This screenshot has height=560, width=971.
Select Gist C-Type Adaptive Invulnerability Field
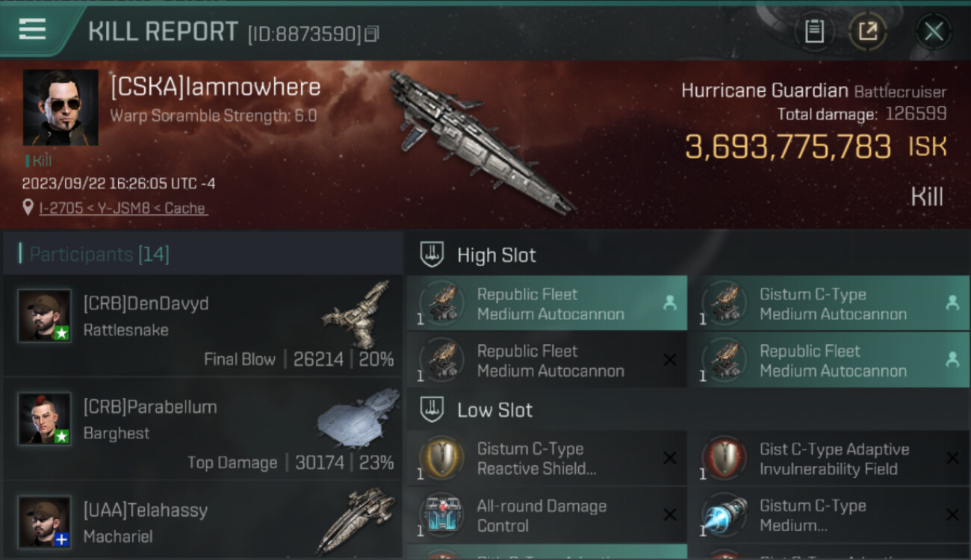click(836, 458)
